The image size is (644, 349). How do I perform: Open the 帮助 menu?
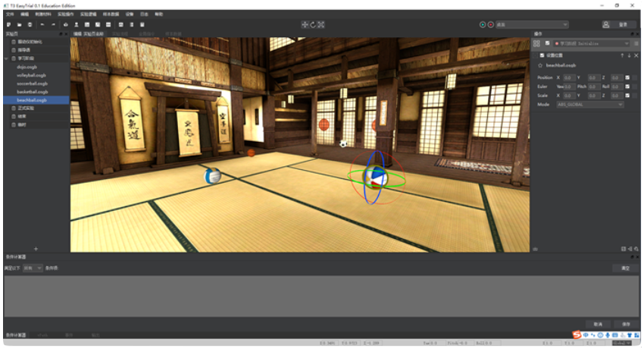pyautogui.click(x=159, y=14)
